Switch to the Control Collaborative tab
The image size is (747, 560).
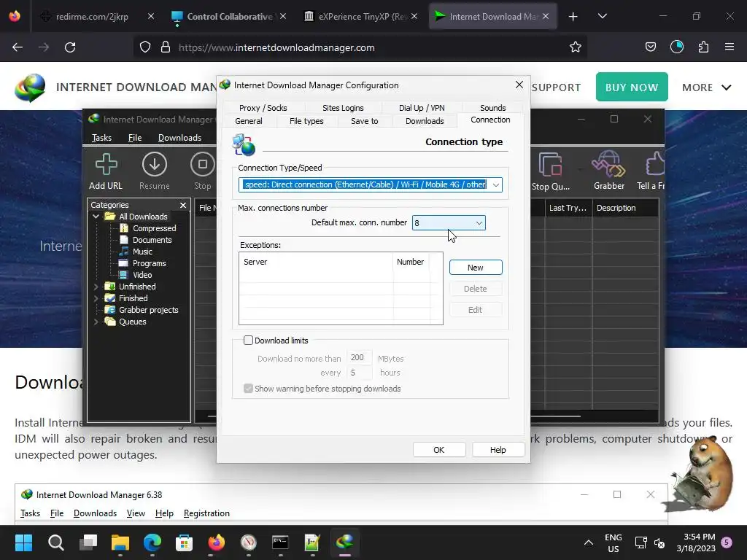pyautogui.click(x=228, y=17)
